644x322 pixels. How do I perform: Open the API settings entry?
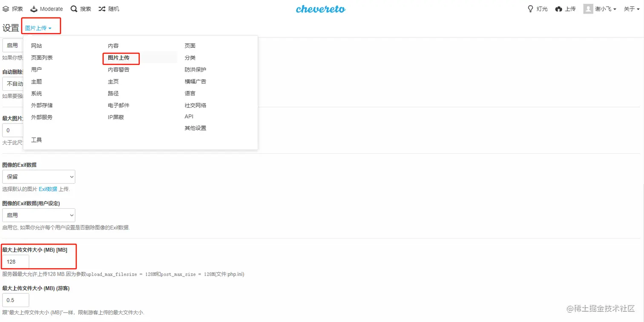[189, 116]
